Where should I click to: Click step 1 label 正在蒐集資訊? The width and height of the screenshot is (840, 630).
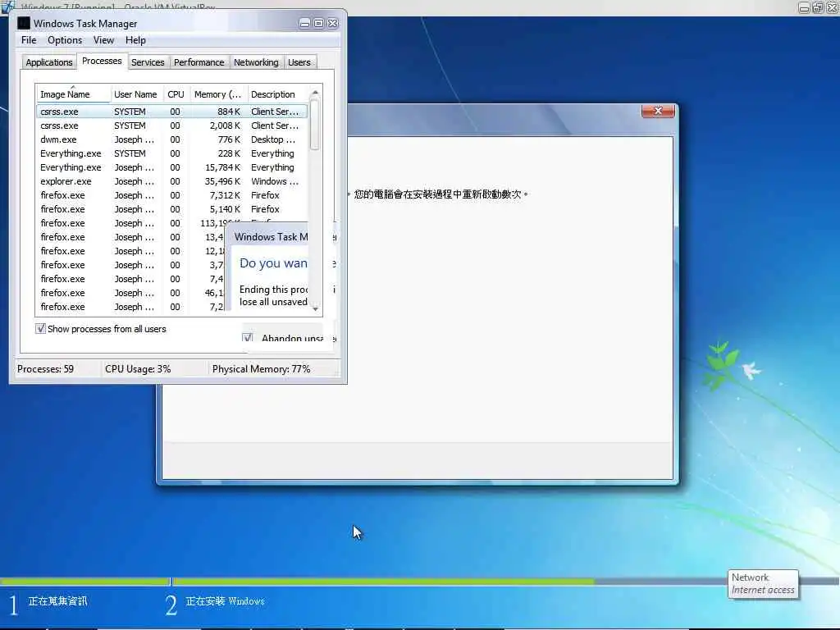[58, 601]
